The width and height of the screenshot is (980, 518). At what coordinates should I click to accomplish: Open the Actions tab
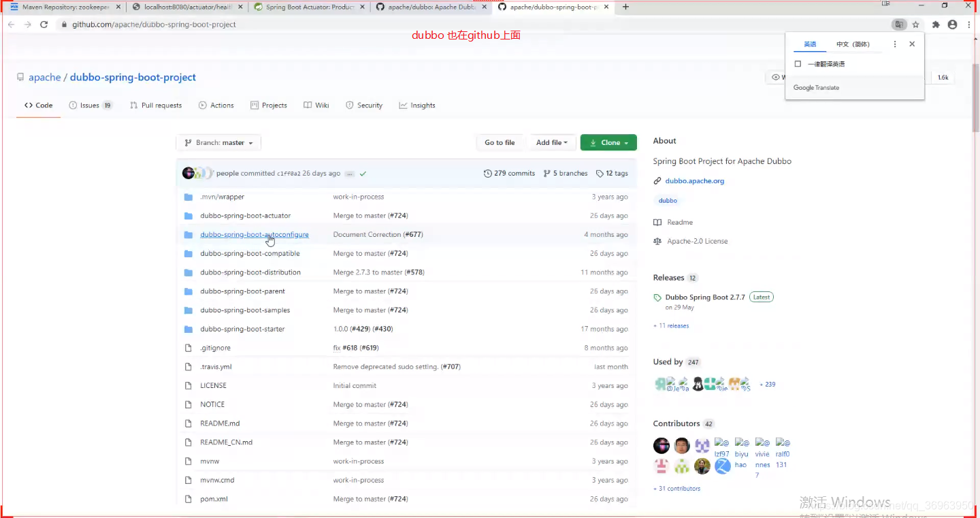click(x=216, y=106)
